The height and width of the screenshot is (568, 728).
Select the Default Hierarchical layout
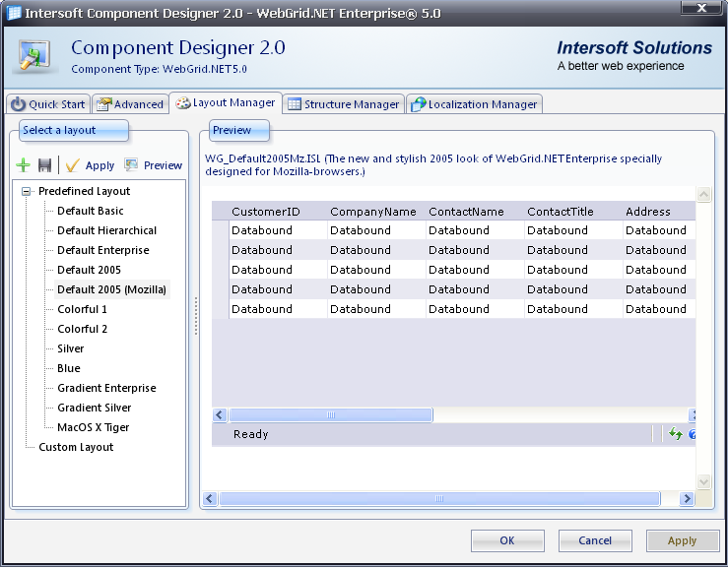106,230
